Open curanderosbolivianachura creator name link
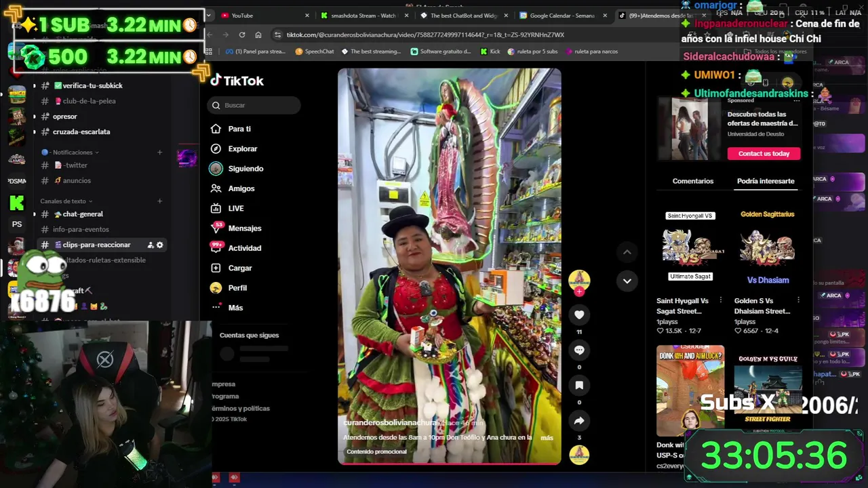The image size is (868, 488). [390, 422]
